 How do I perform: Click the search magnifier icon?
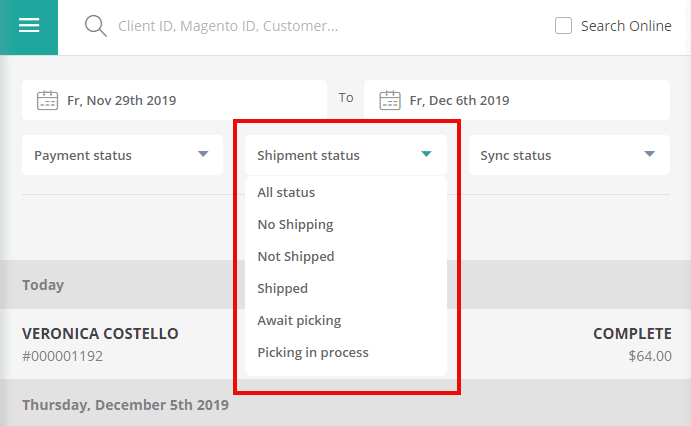(x=96, y=27)
